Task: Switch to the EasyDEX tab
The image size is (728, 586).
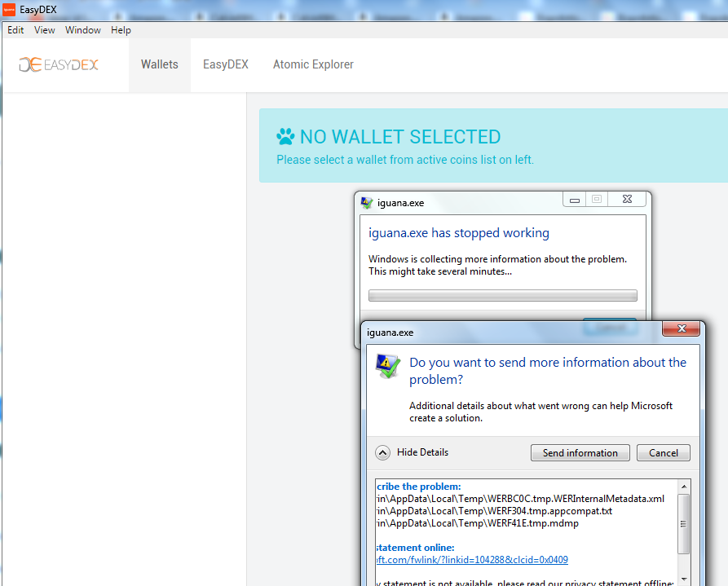Action: (226, 64)
